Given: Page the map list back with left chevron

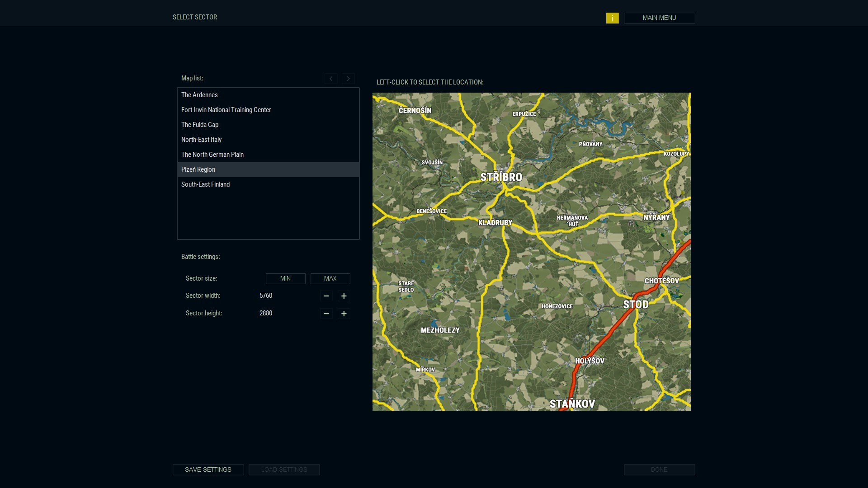Looking at the screenshot, I should pyautogui.click(x=331, y=79).
